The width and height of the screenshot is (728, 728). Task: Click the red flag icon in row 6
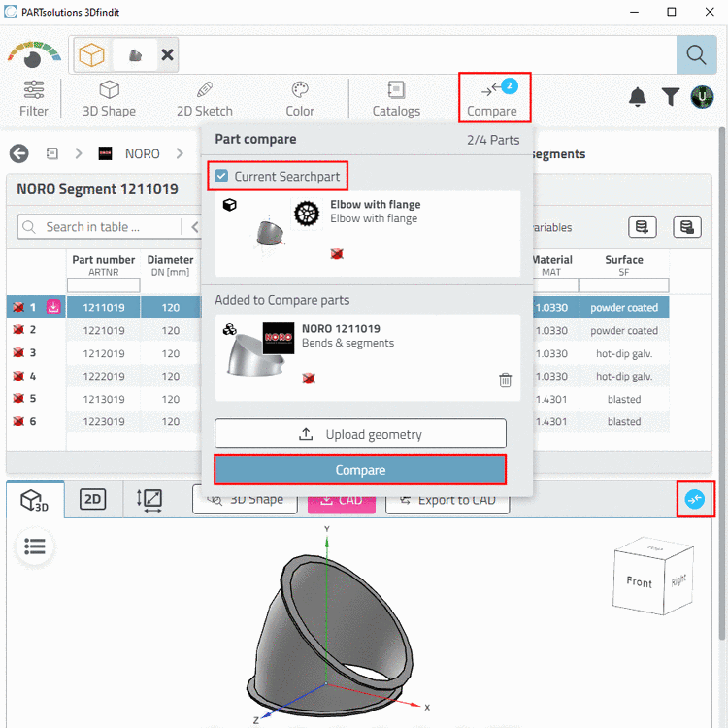(x=18, y=421)
